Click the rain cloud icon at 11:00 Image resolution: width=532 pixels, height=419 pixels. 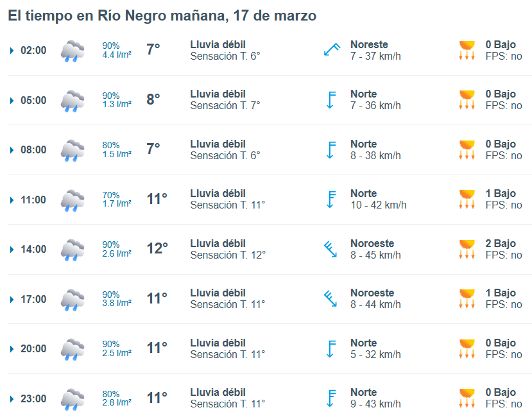(x=73, y=200)
